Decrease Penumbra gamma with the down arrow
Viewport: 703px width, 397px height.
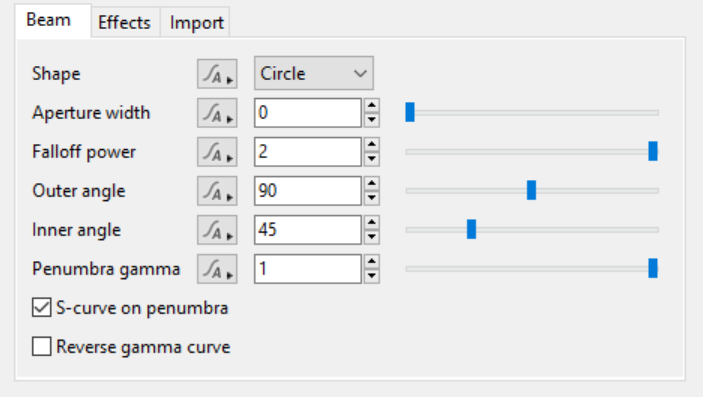pos(372,276)
